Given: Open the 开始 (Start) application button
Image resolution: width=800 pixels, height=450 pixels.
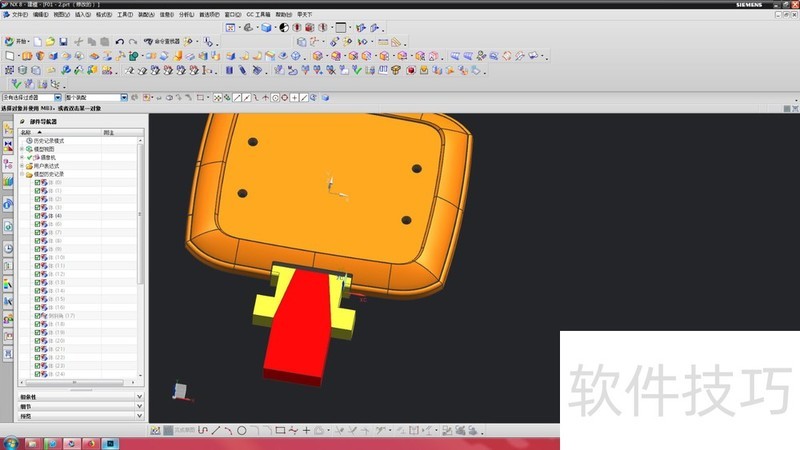Looking at the screenshot, I should (x=17, y=41).
